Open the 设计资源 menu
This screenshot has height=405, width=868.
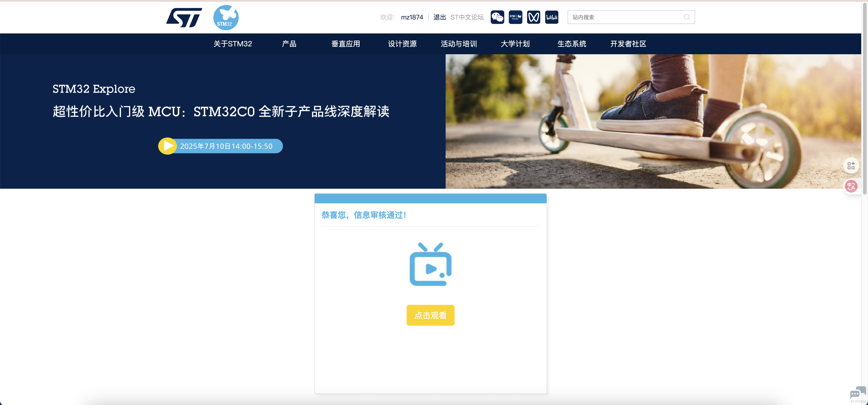(402, 44)
